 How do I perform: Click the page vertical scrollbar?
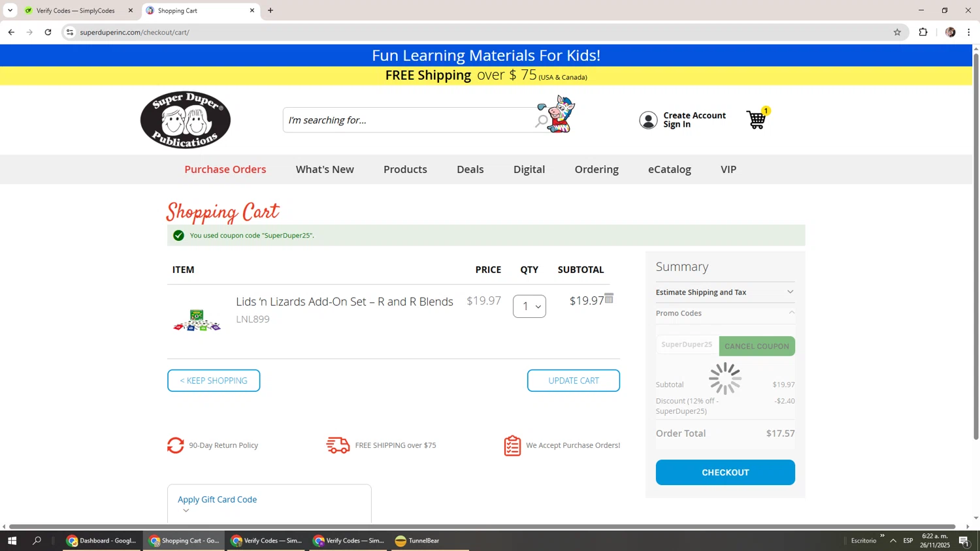976,246
